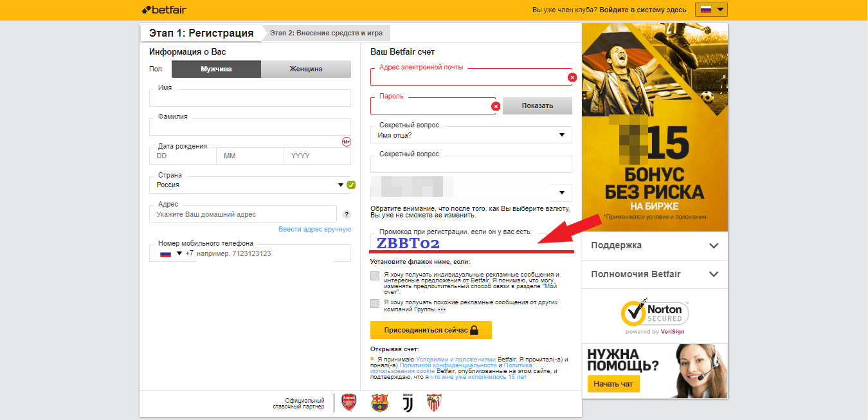The height and width of the screenshot is (420, 868).
Task: Click the FC Barcelona crest icon
Action: click(x=379, y=403)
